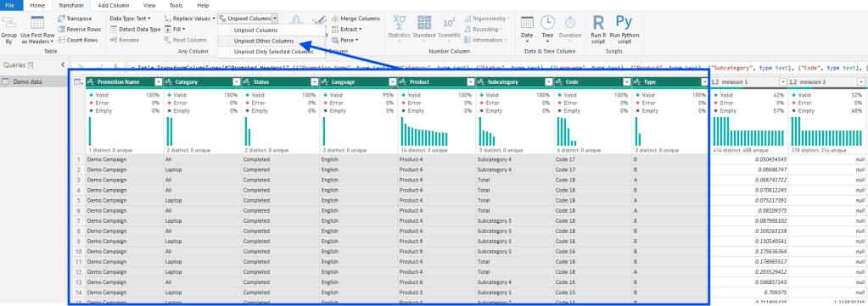Click the Product column data type icon
868x306 pixels.
click(x=404, y=82)
